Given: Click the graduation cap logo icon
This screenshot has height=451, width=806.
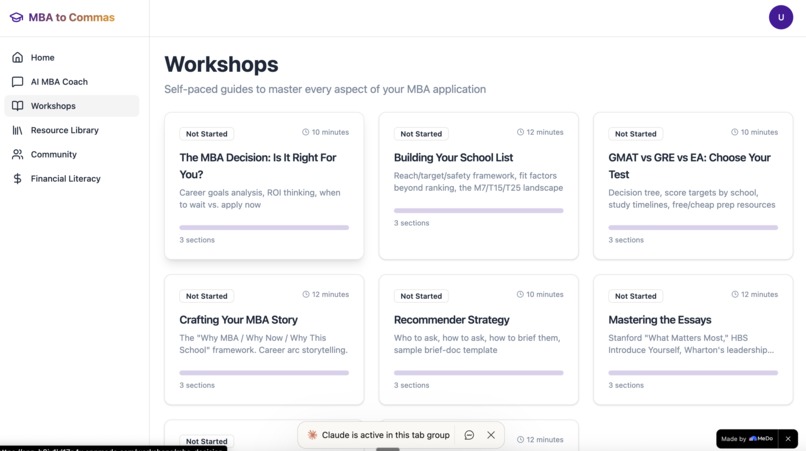Looking at the screenshot, I should 16,17.
